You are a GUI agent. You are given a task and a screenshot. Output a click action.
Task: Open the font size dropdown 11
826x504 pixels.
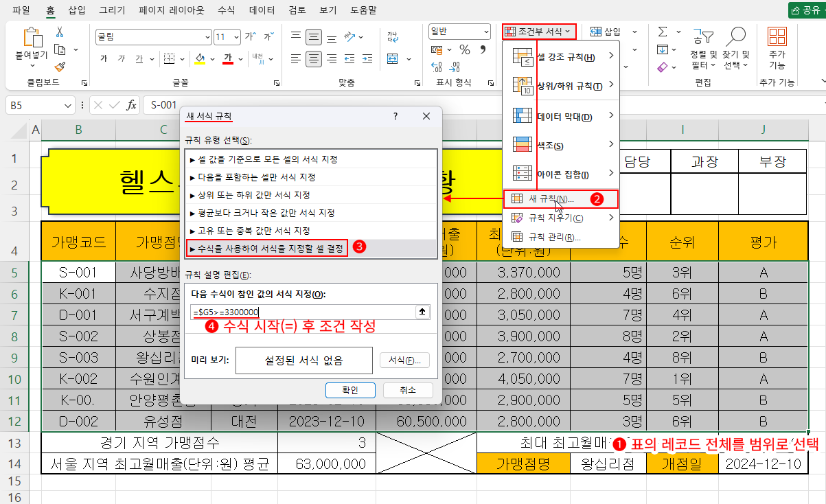pos(236,37)
